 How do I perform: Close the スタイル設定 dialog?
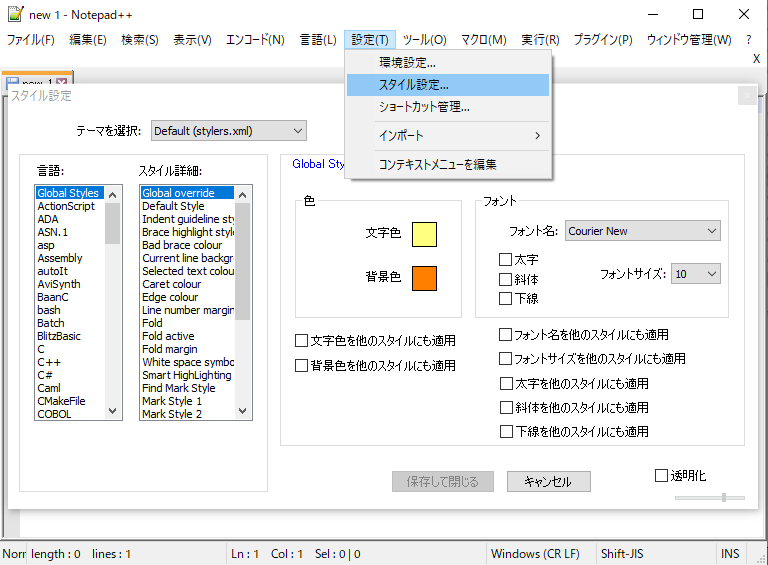(x=747, y=96)
